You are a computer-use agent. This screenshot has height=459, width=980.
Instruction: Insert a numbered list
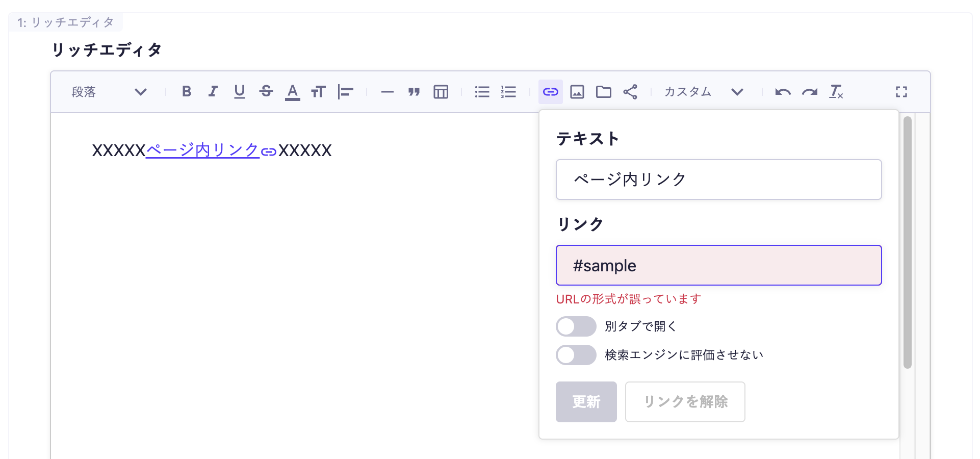point(508,92)
